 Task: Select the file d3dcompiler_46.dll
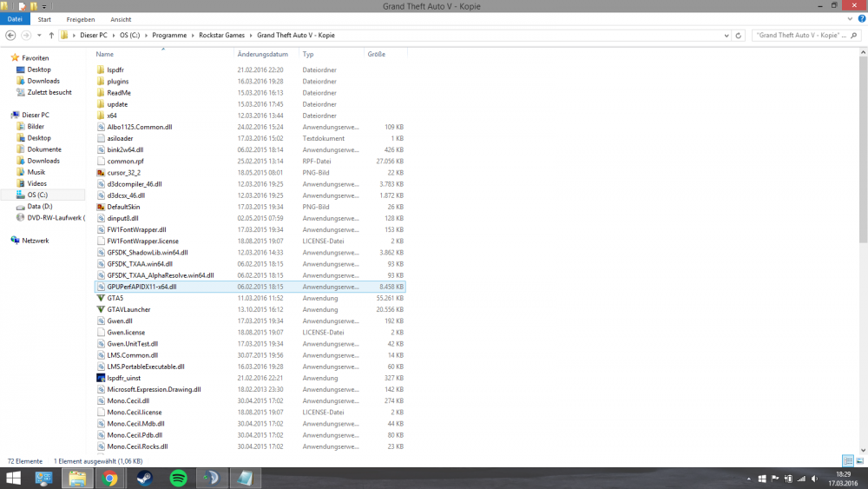point(135,184)
